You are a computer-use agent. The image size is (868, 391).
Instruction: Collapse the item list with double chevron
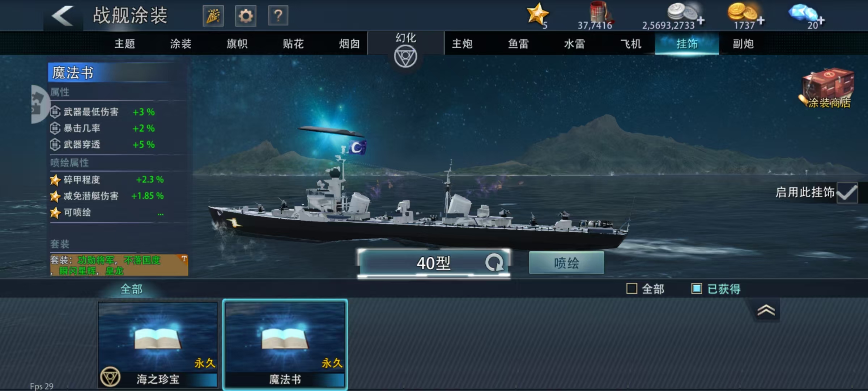click(x=766, y=310)
